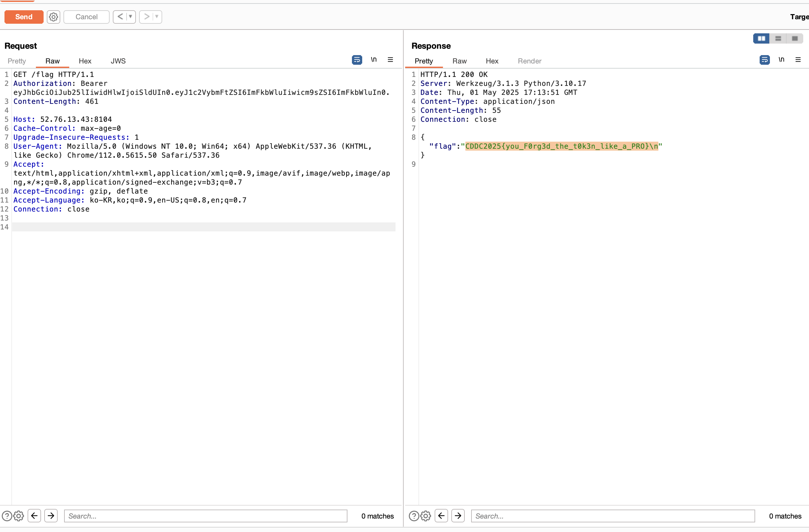Open Request panel hamburger options menu
Viewport: 809px width, 532px height.
390,60
